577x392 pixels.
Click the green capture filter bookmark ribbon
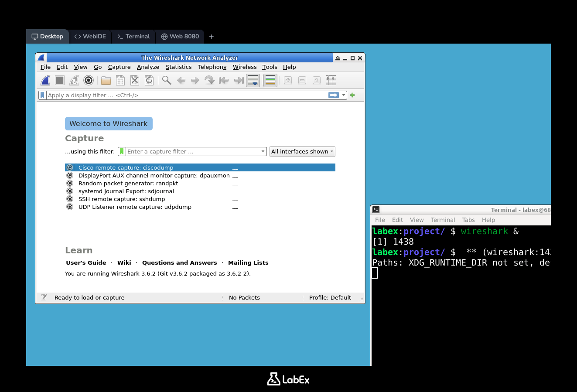pos(122,151)
